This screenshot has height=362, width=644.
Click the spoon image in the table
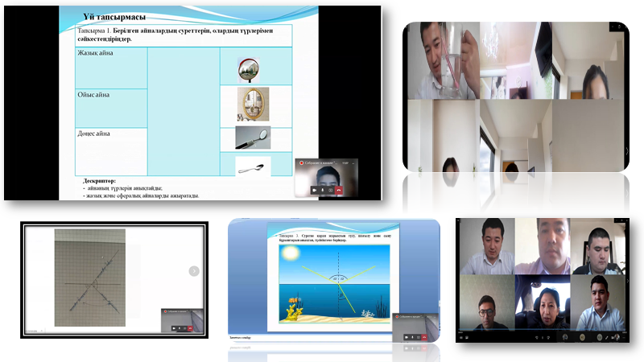[250, 167]
